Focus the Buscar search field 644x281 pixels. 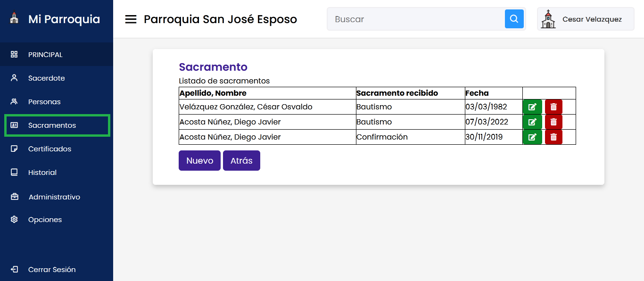pos(416,19)
